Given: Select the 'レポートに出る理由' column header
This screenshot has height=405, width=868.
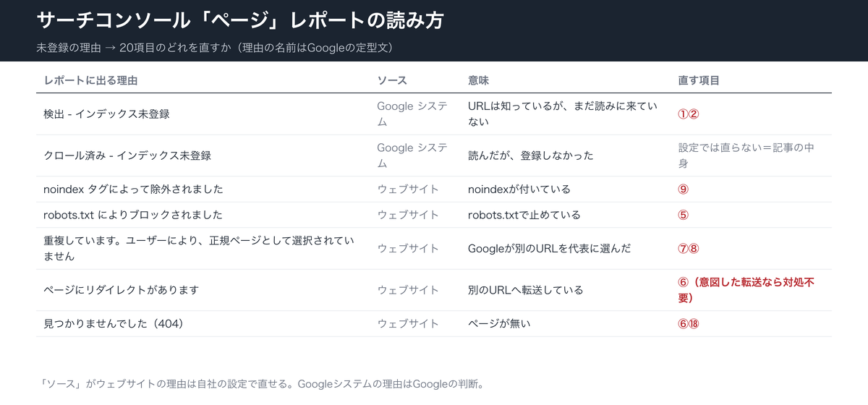Looking at the screenshot, I should (90, 80).
